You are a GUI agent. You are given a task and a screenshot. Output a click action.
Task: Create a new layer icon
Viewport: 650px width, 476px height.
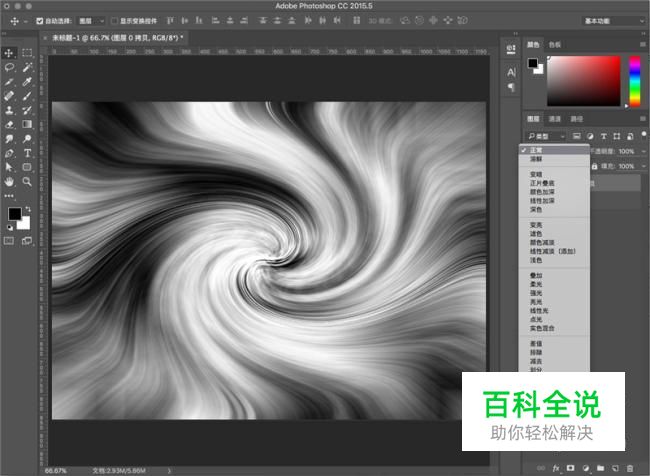coord(615,468)
